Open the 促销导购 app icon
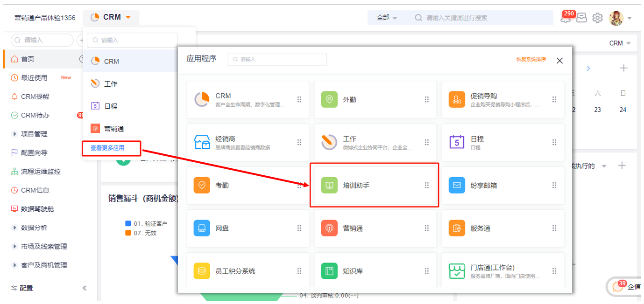 tap(457, 99)
